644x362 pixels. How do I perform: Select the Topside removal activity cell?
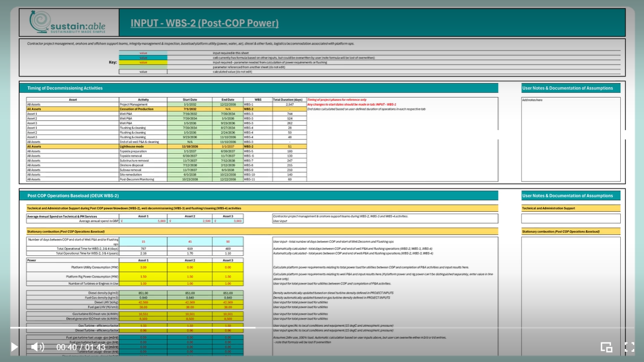coord(143,156)
